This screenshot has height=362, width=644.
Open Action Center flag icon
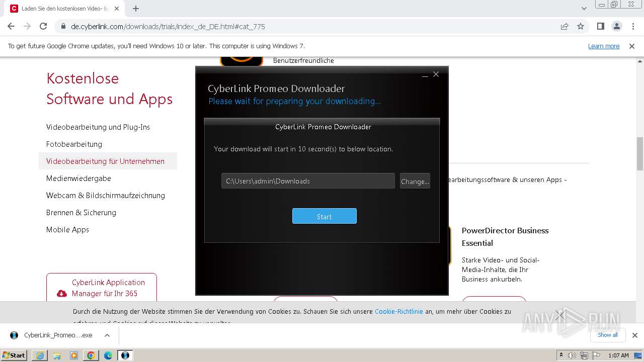tap(596, 355)
